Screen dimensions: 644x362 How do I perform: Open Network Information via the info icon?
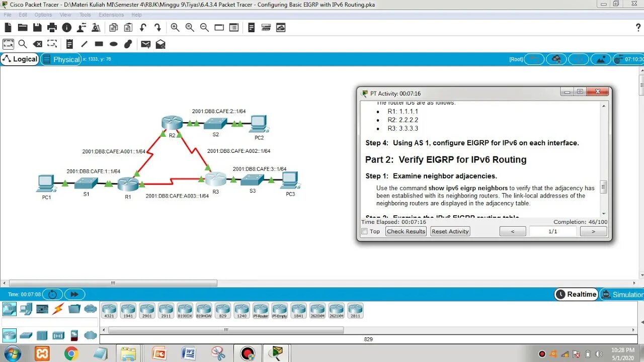[66, 28]
